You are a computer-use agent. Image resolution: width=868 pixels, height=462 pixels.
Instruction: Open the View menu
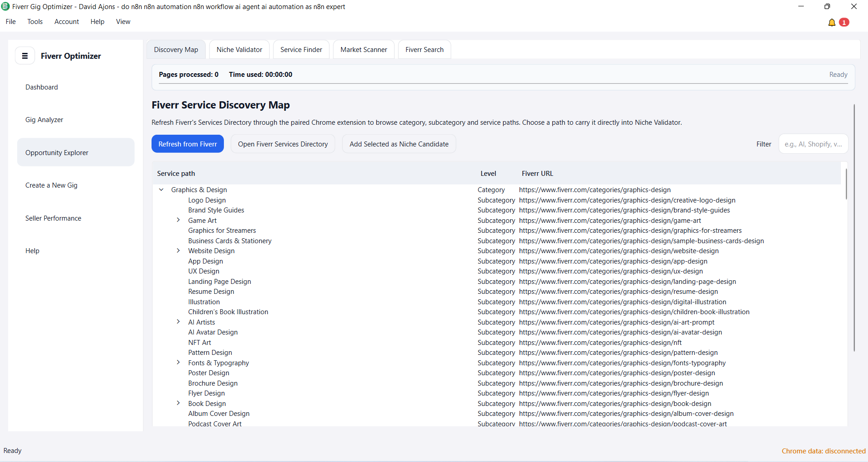coord(123,22)
